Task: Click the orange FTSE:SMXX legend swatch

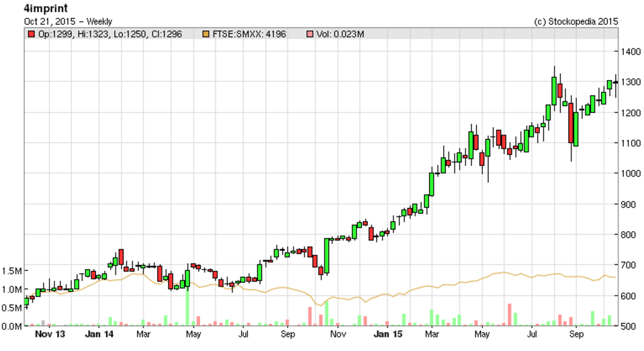Action: point(205,34)
